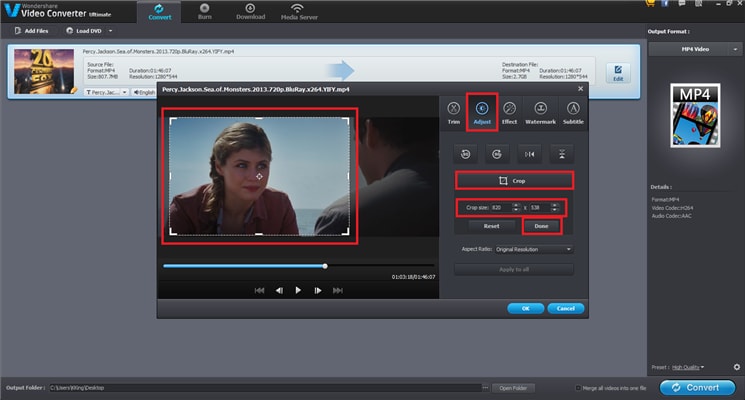
Task: Click the Open Folder button
Action: tap(513, 388)
